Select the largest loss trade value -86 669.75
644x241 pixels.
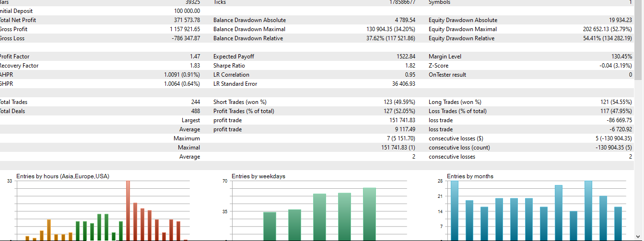pyautogui.click(x=619, y=120)
